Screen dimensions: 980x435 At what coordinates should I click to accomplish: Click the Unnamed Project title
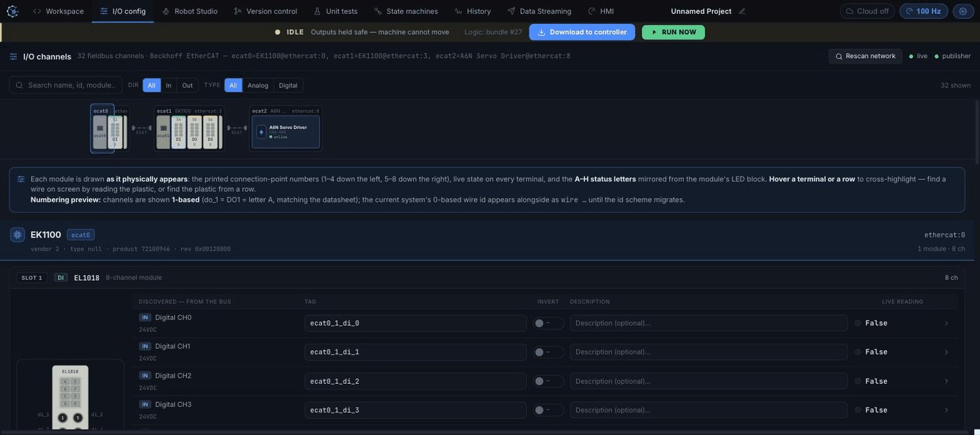701,11
